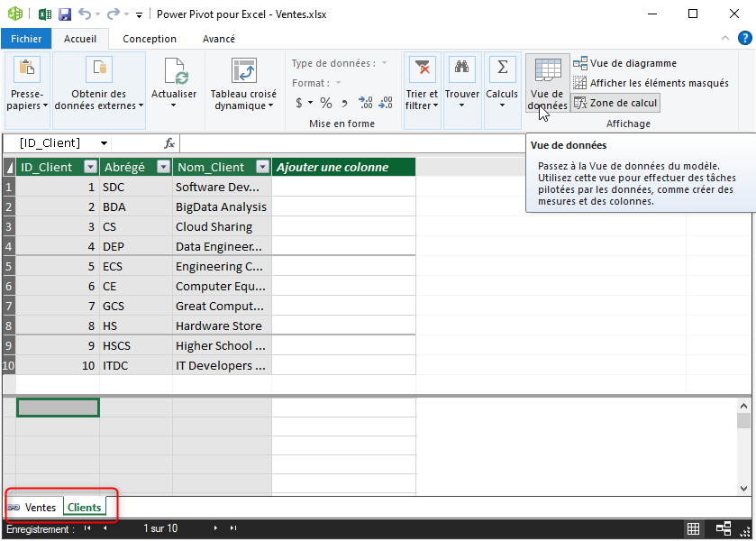Image resolution: width=756 pixels, height=541 pixels.
Task: Select the Avancé ribbon tab
Action: click(x=219, y=39)
